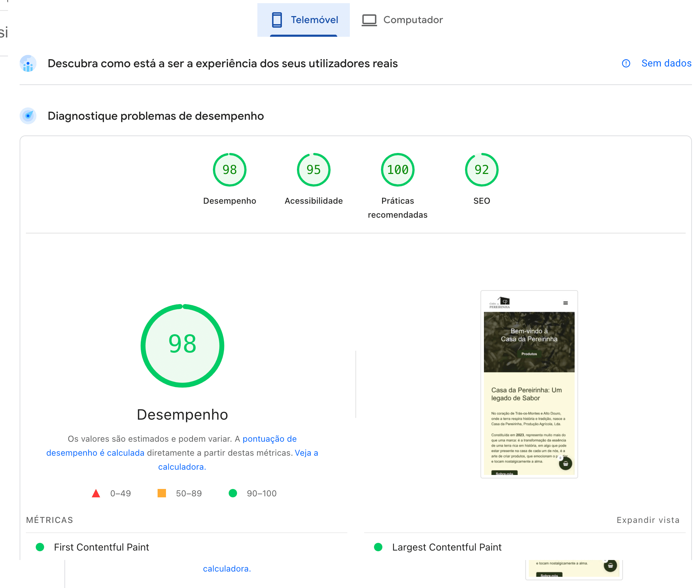Select the Desempenho 98 score gauge
The image size is (700, 588).
tap(229, 169)
